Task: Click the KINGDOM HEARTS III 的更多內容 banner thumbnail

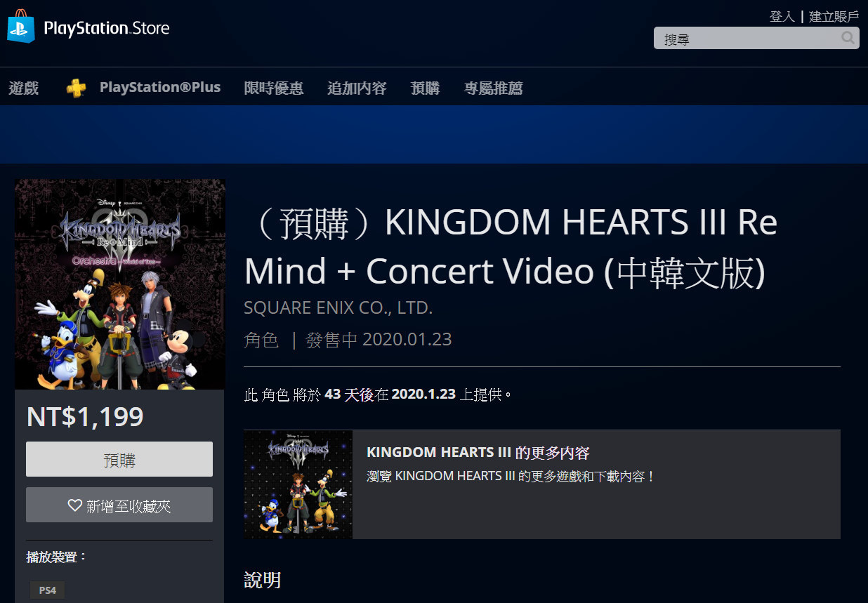Action: [x=298, y=484]
